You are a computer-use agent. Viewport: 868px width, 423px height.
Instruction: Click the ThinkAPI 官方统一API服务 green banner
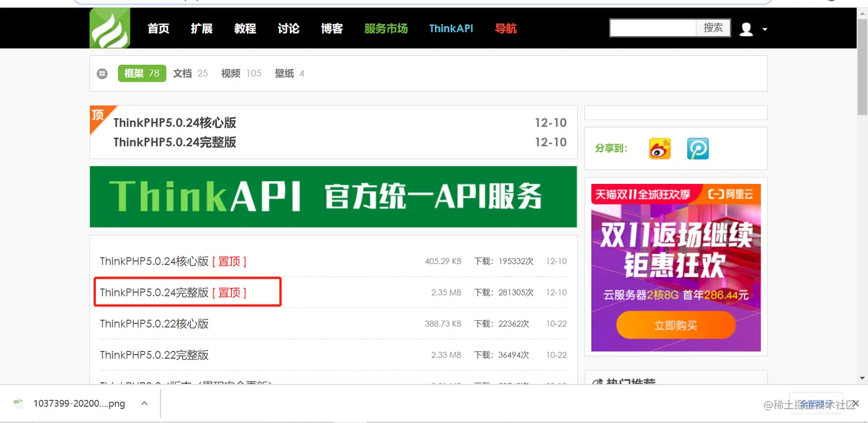tap(333, 197)
